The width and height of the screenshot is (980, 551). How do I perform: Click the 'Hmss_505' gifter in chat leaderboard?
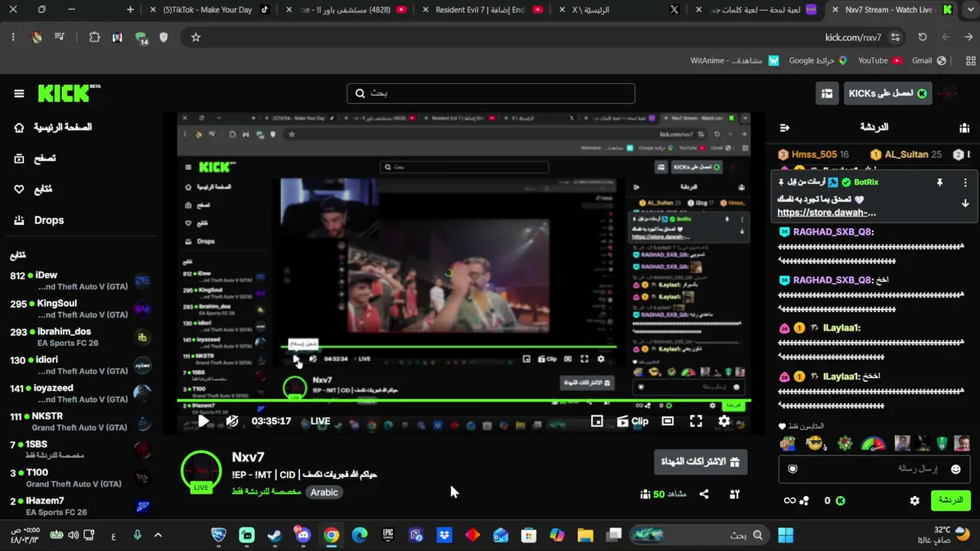point(814,155)
